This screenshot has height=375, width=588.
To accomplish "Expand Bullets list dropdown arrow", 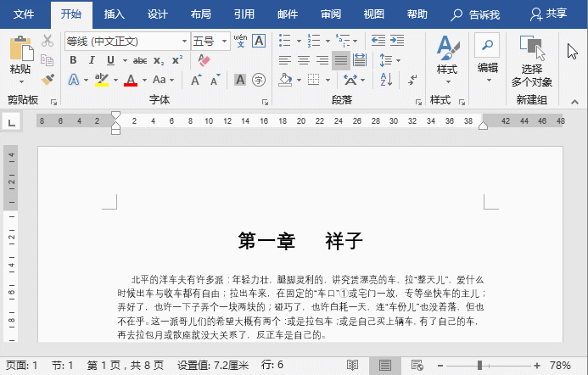I will click(x=299, y=41).
